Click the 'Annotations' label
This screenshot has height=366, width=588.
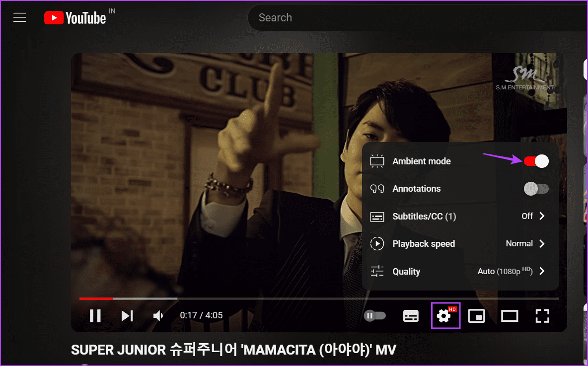[x=417, y=189]
